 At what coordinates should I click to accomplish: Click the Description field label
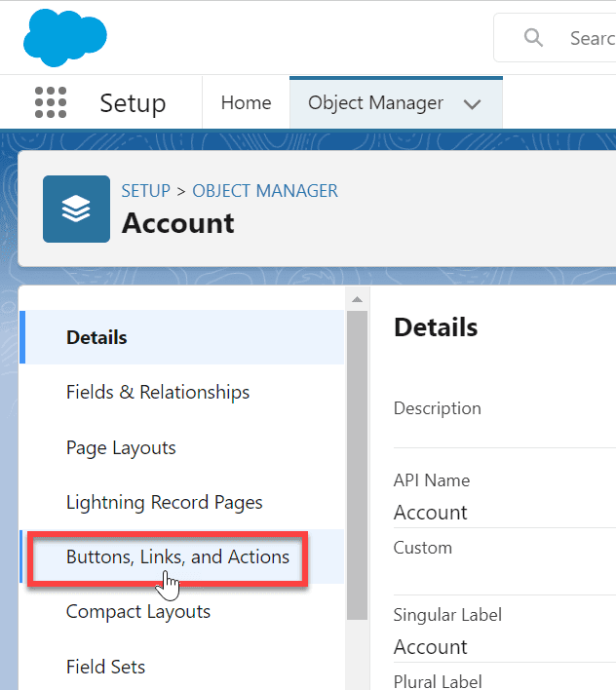[x=438, y=408]
